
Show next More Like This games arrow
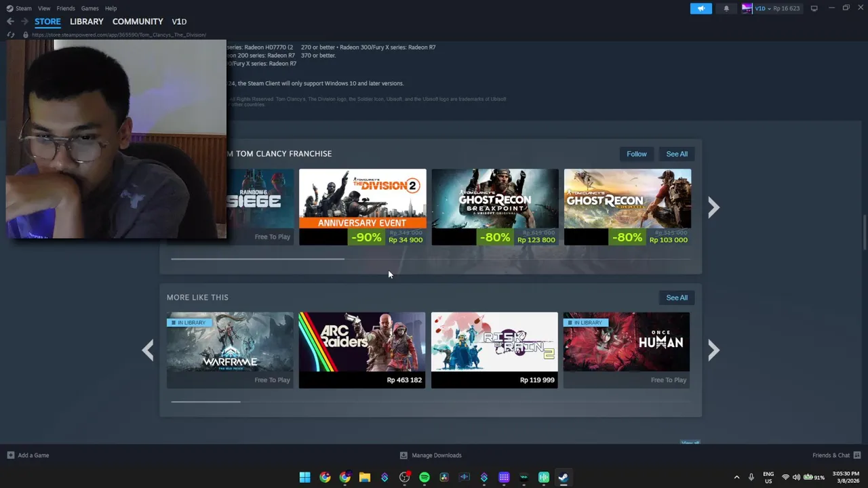tap(713, 350)
